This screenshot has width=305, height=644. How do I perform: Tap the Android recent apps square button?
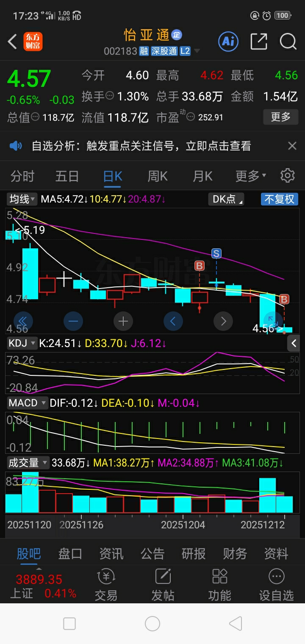coord(69,623)
